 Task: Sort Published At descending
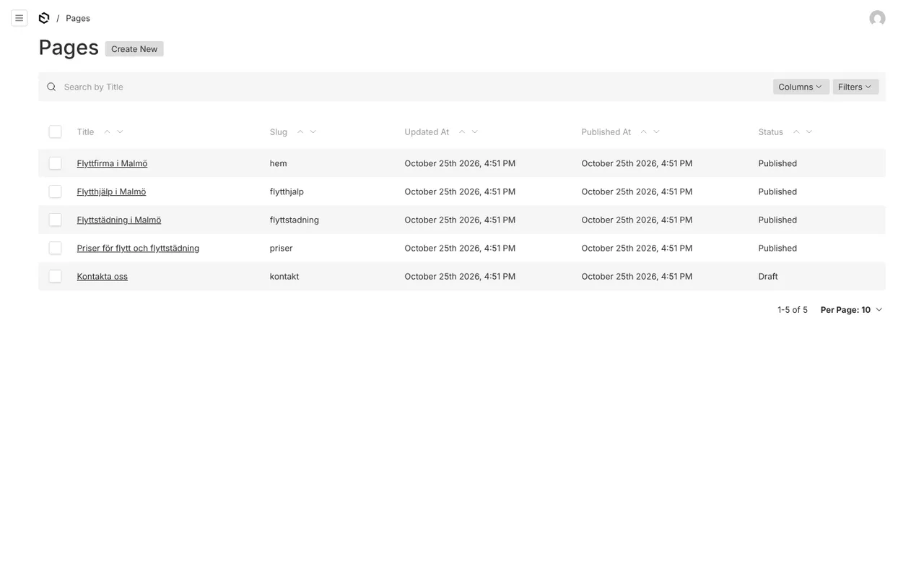(x=657, y=131)
